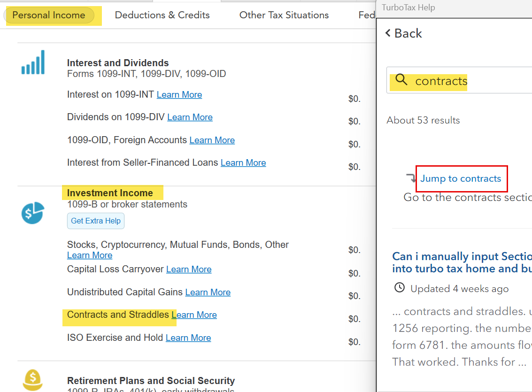
Task: Click the search magnifying glass icon
Action: pos(401,80)
